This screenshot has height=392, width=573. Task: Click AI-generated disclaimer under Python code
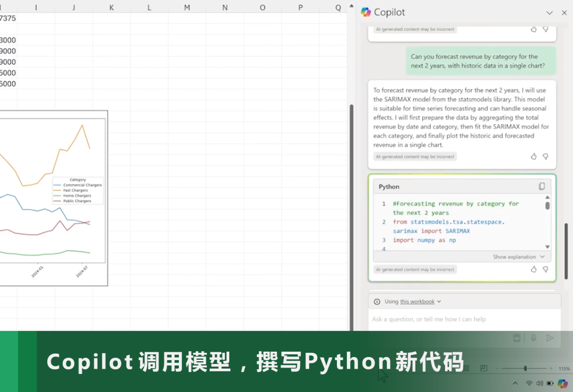click(415, 269)
